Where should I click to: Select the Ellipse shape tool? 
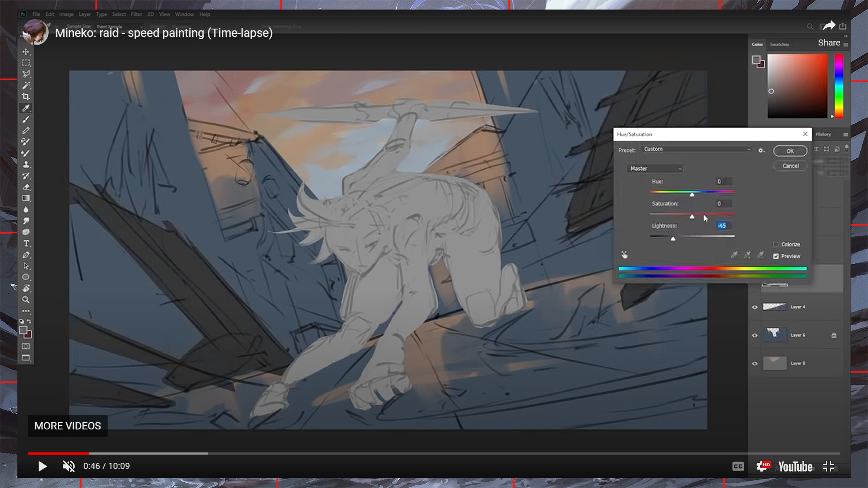coord(26,277)
